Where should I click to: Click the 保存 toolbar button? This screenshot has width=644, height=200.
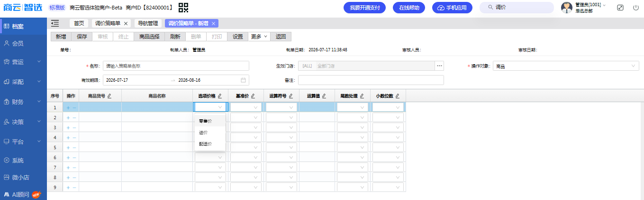click(x=82, y=37)
